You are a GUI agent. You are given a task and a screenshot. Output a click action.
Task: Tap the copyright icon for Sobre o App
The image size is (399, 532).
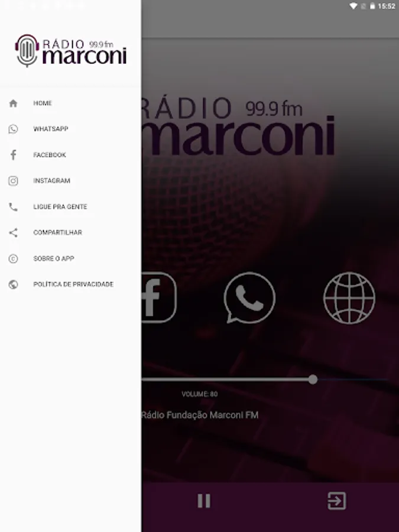[x=13, y=258]
